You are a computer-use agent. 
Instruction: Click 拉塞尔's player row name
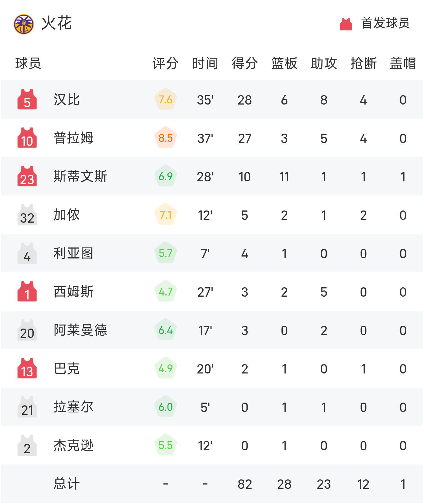tap(73, 407)
